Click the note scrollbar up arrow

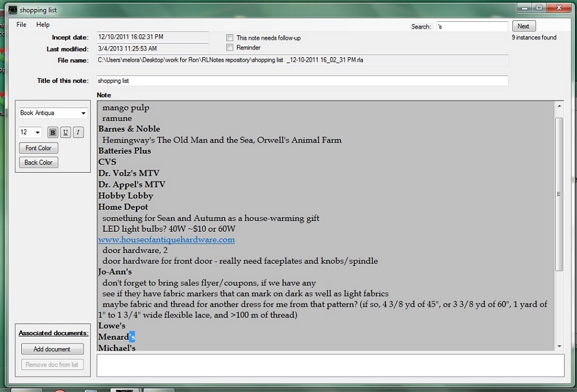click(x=559, y=106)
